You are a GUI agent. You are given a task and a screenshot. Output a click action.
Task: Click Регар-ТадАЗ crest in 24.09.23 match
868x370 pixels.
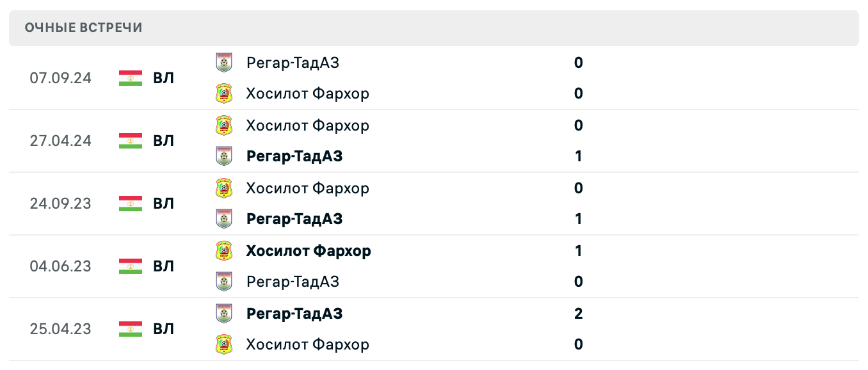click(x=224, y=219)
